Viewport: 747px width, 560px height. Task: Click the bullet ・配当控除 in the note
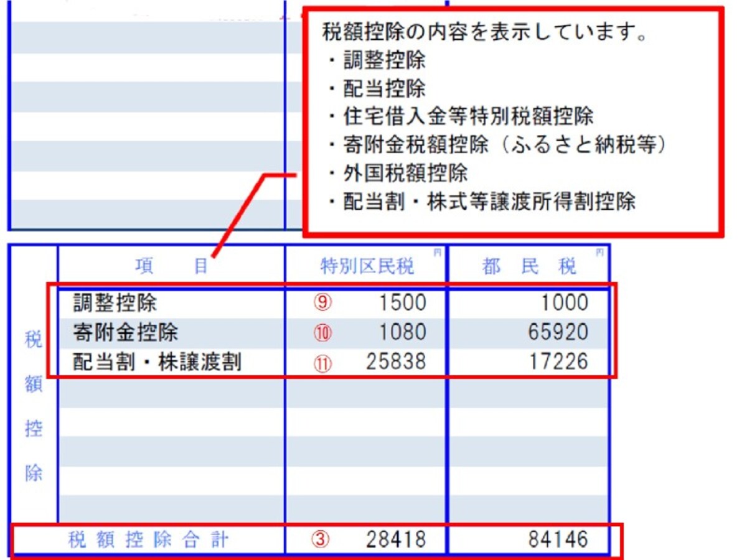[377, 88]
